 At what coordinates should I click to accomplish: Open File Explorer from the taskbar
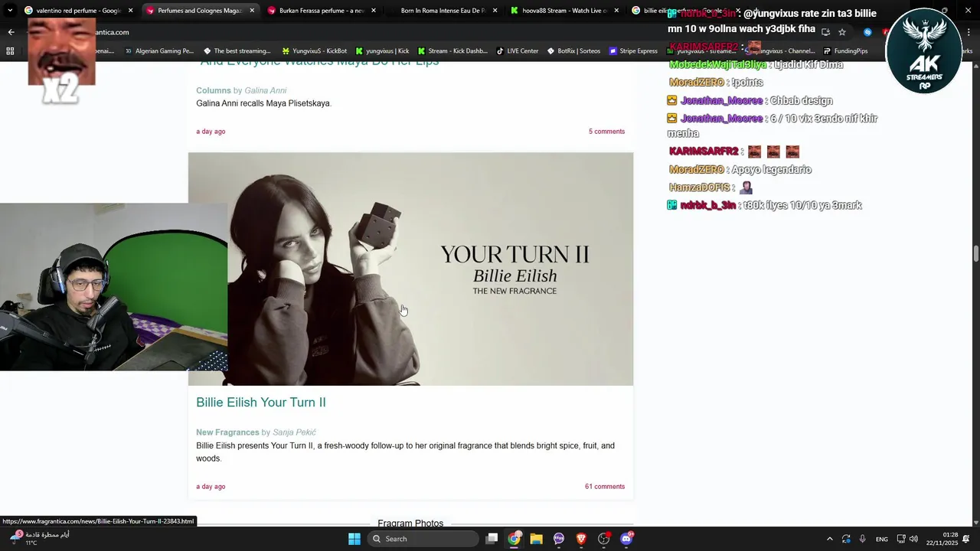pyautogui.click(x=537, y=539)
